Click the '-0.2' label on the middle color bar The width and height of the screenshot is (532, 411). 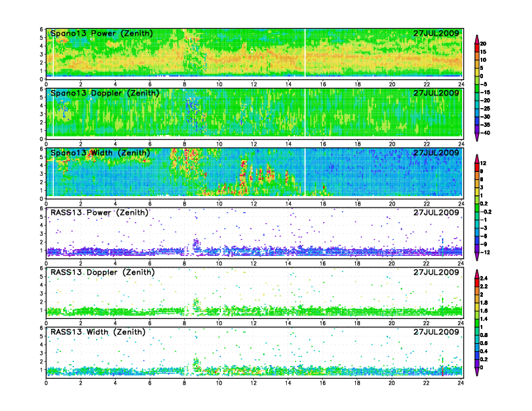pos(486,212)
